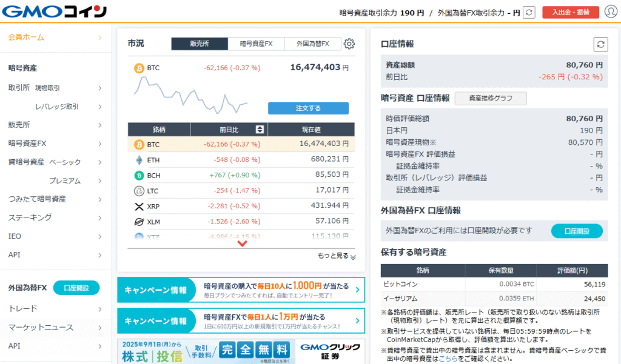Screen dimensions: 621x364
Task: Click the account info refresh icon
Action: click(x=600, y=44)
